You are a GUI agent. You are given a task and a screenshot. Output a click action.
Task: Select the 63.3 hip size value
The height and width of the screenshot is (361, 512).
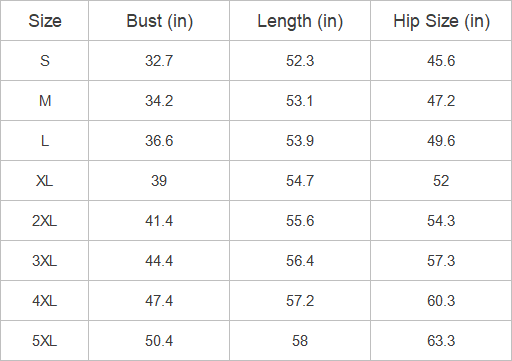tap(441, 341)
